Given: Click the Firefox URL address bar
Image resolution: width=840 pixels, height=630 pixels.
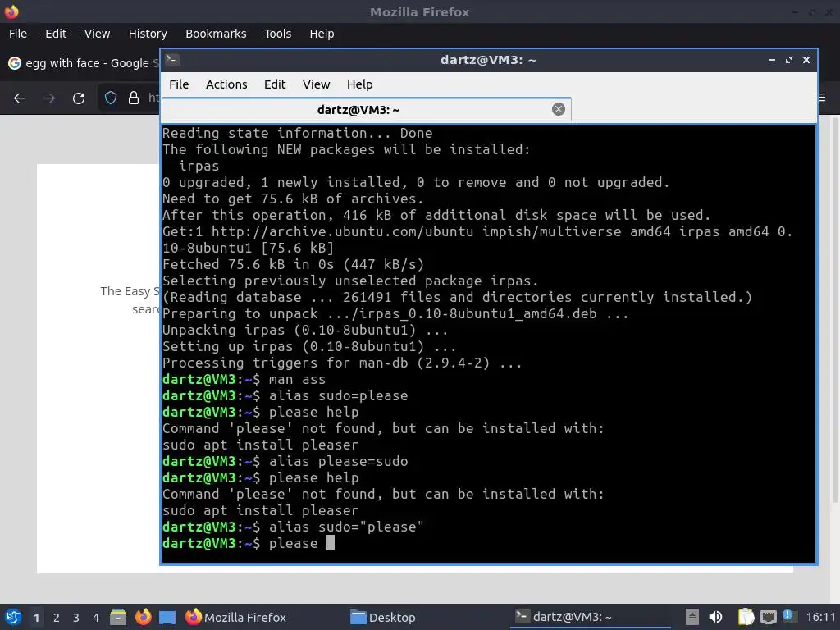Looking at the screenshot, I should point(153,98).
